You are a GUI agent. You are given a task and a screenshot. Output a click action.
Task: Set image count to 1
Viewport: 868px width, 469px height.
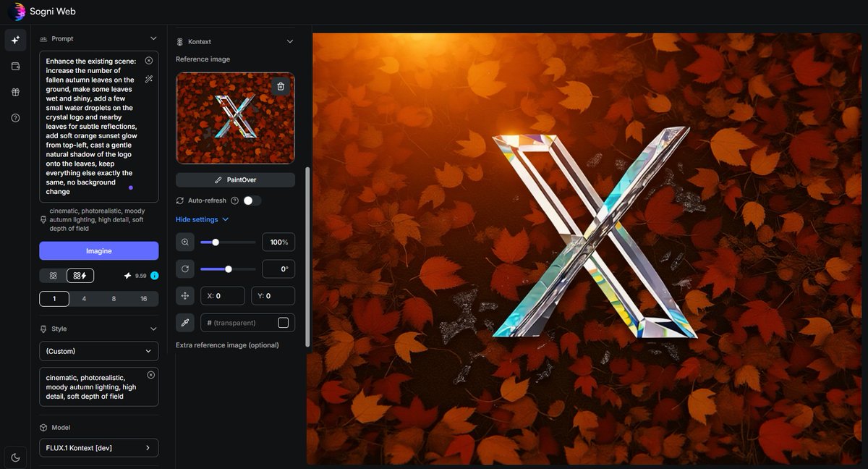[54, 299]
